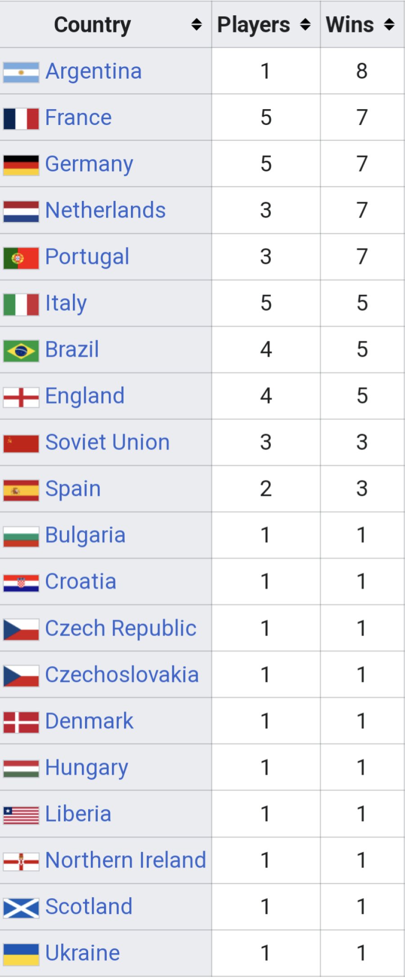Screen dimensions: 405x980
Task: Sort table by Players column arrows
Action: [x=305, y=25]
